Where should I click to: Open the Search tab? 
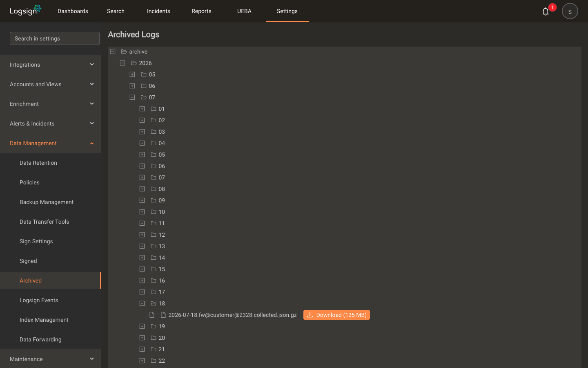pyautogui.click(x=116, y=11)
